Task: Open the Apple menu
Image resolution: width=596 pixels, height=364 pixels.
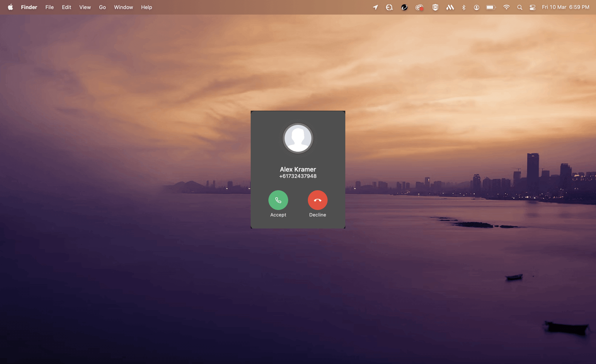Action: click(10, 7)
